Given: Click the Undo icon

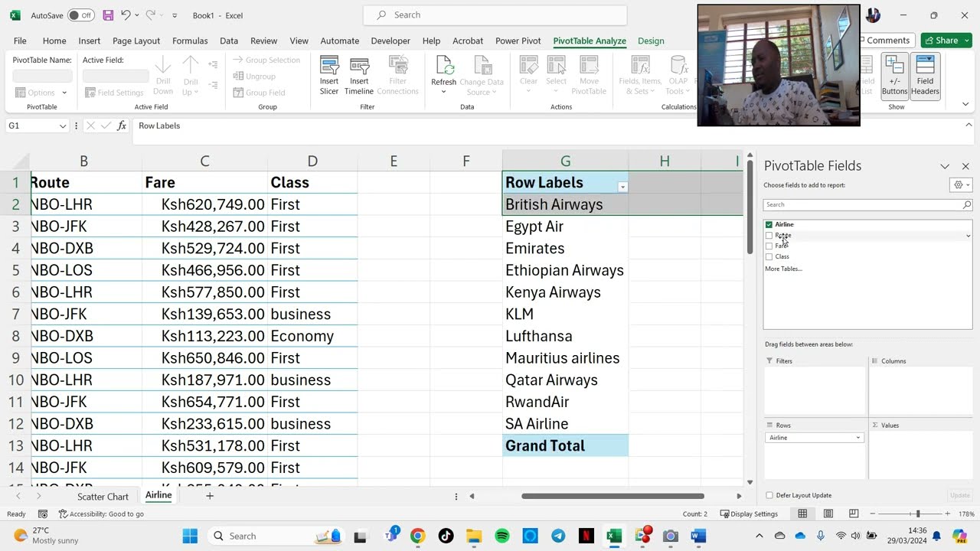Looking at the screenshot, I should point(126,15).
